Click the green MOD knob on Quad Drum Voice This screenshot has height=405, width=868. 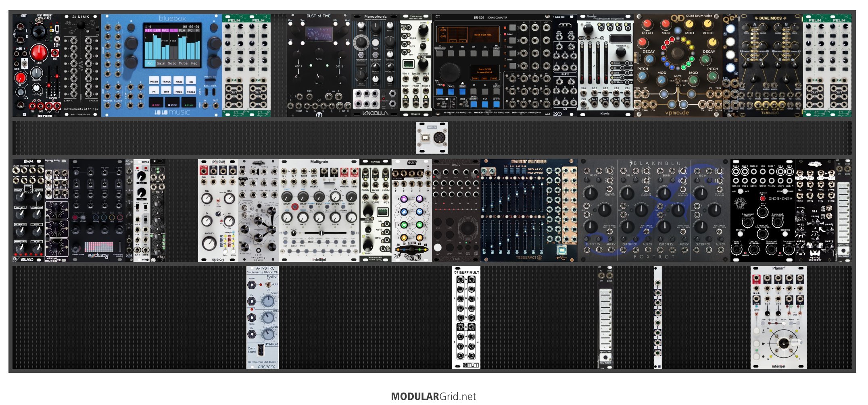click(693, 80)
